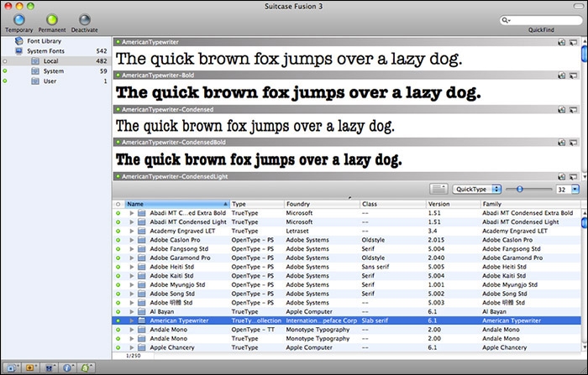Select the Andale Mono OpenType row
The width and height of the screenshot is (588, 375).
tap(346, 330)
